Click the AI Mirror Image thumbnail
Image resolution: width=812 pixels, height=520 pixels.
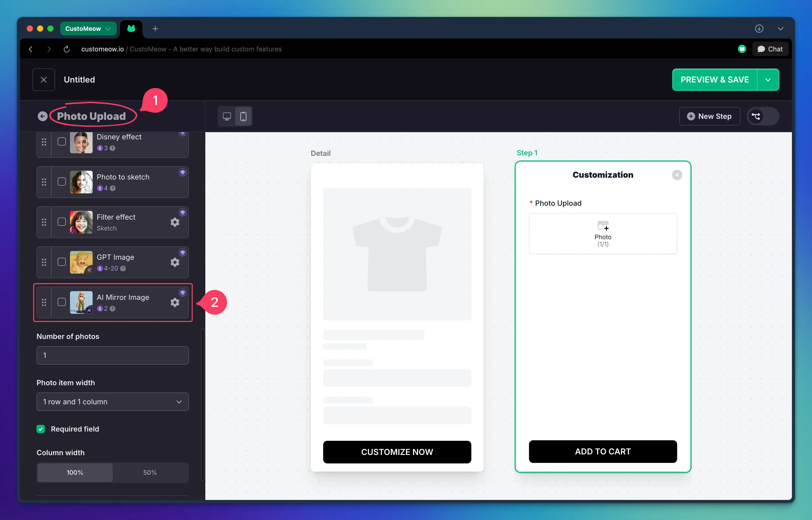tap(81, 302)
